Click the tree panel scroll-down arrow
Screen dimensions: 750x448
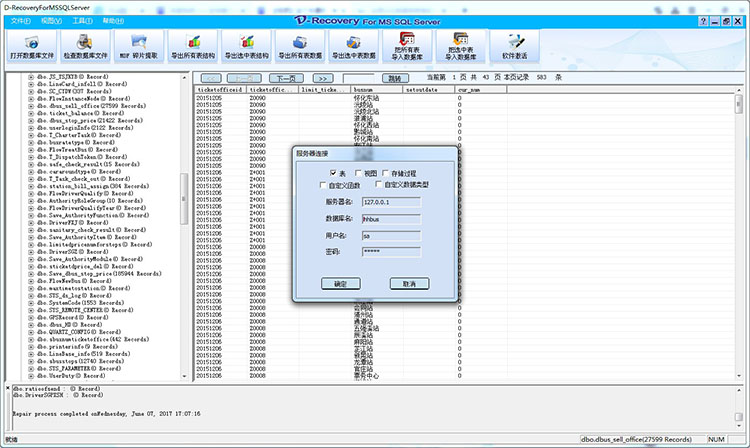coord(184,376)
